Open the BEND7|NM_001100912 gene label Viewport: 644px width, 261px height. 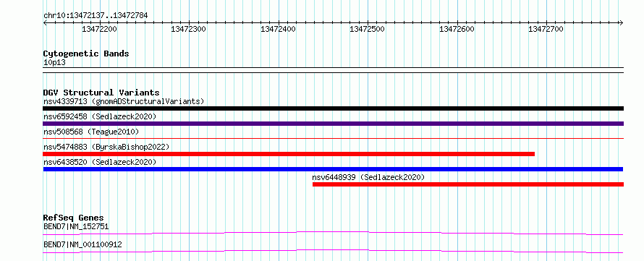coord(82,244)
